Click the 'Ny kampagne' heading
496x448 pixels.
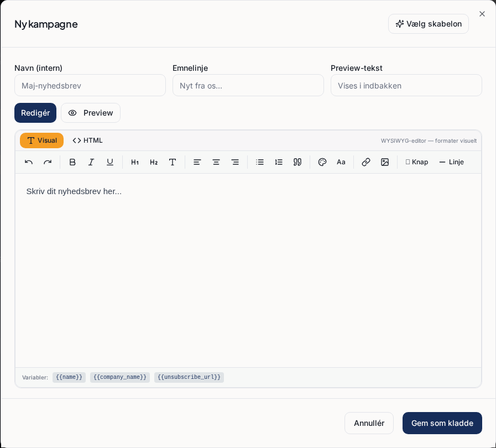[x=46, y=24]
